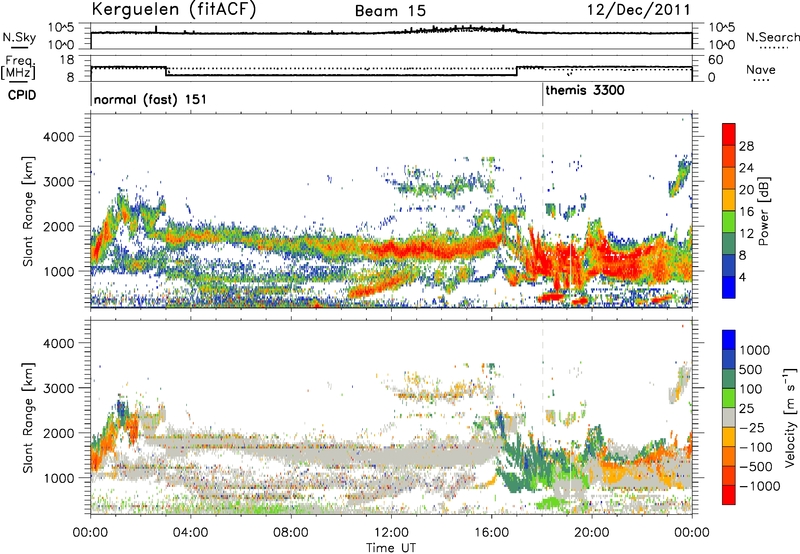Click the '-25' tick on velocity colorbar

coord(752,427)
